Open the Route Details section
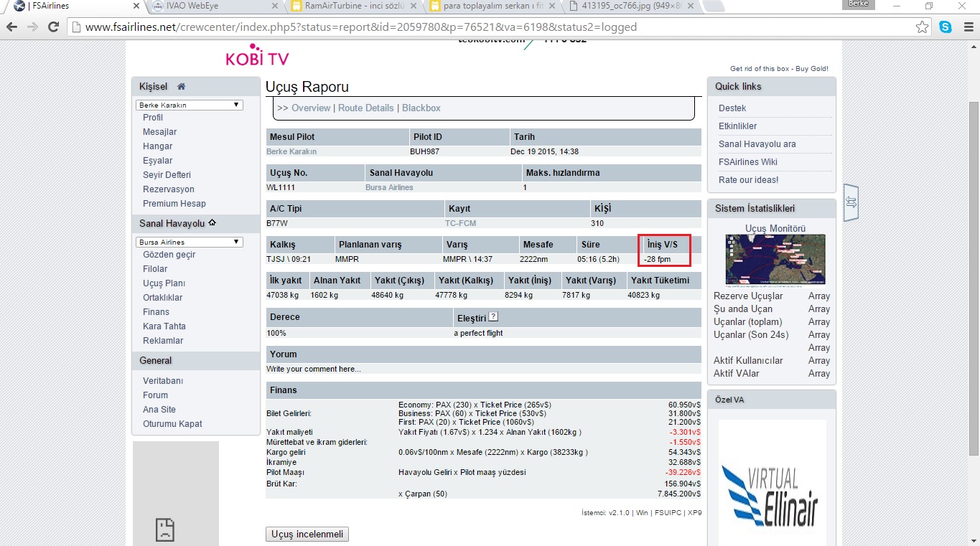The image size is (980, 546). click(x=366, y=108)
